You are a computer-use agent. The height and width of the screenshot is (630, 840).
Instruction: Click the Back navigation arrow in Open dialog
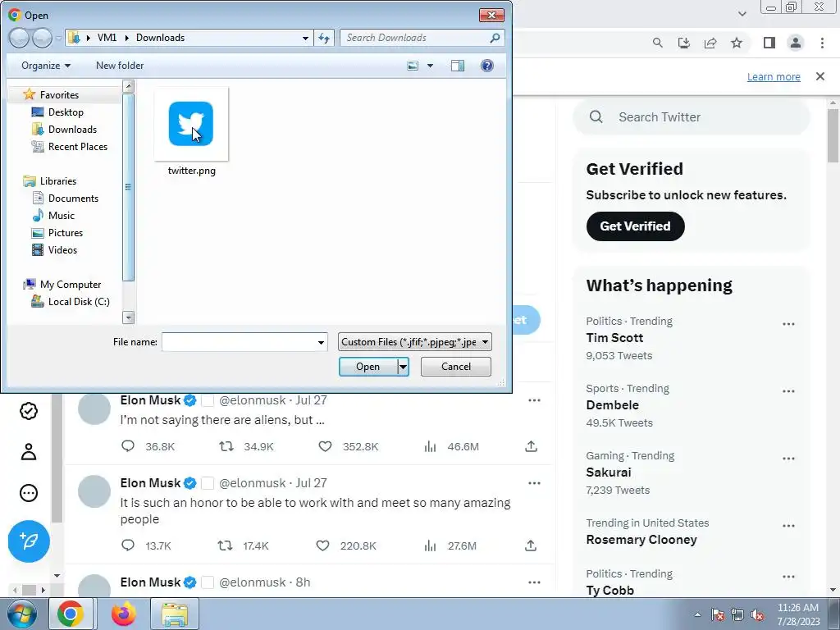[19, 38]
